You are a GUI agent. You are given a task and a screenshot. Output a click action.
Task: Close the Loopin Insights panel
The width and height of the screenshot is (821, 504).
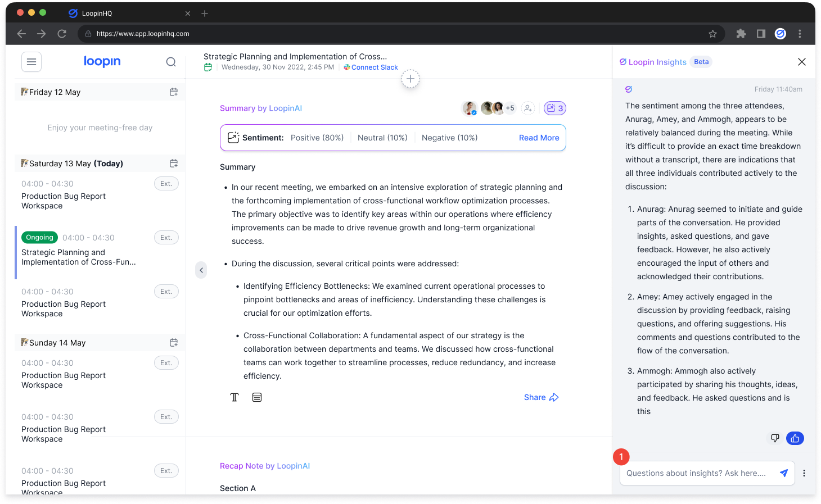click(802, 62)
